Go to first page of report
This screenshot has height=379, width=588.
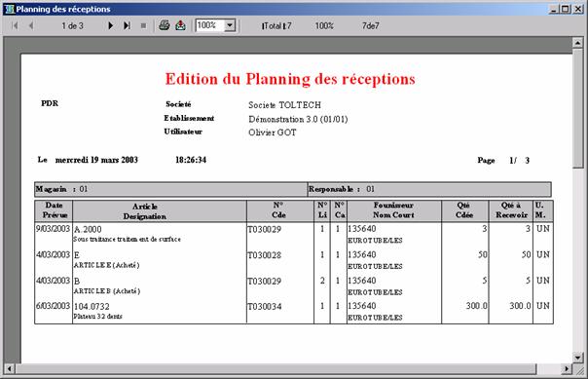pos(15,25)
